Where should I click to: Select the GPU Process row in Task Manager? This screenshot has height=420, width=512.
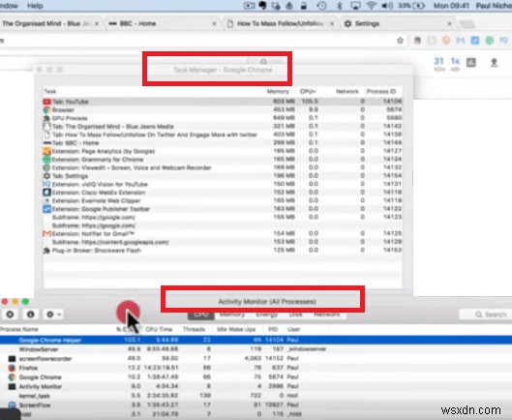223,118
